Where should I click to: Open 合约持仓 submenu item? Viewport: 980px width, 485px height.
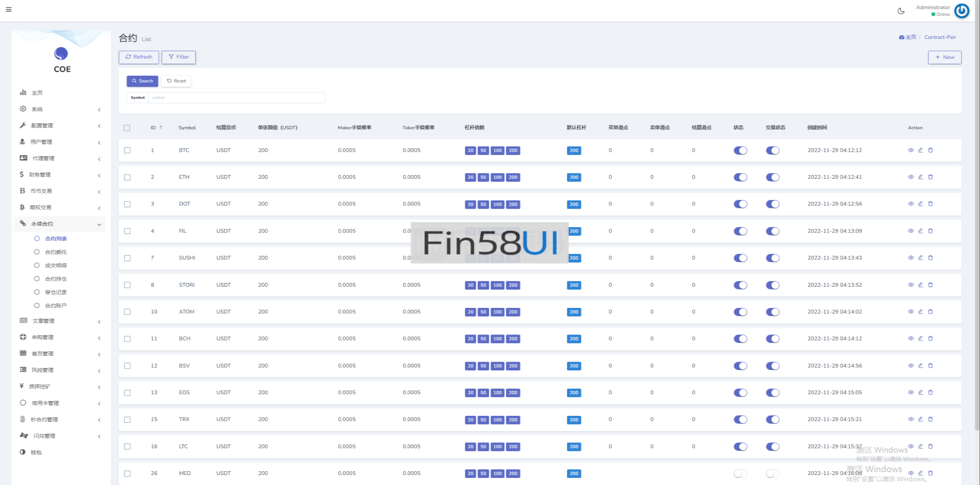click(56, 279)
